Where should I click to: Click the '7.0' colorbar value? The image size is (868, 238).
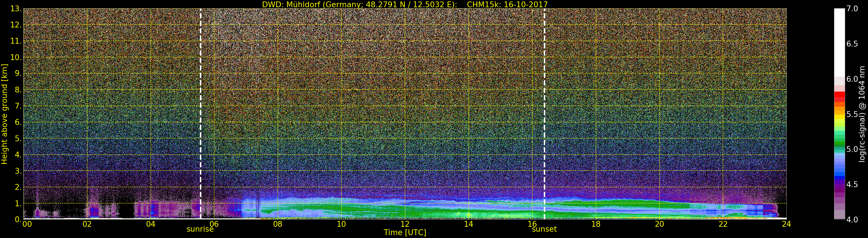click(852, 9)
